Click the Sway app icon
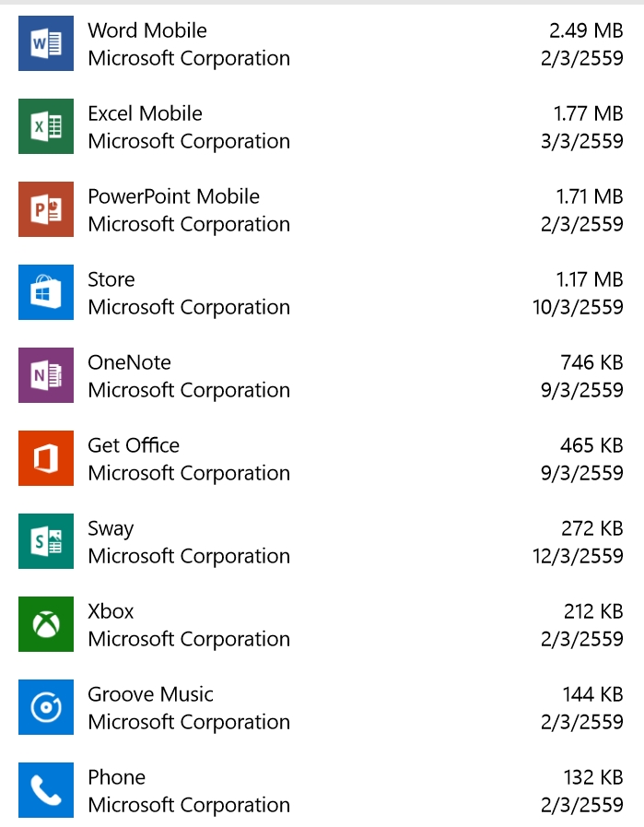Image resolution: width=644 pixels, height=827 pixels. click(x=46, y=541)
